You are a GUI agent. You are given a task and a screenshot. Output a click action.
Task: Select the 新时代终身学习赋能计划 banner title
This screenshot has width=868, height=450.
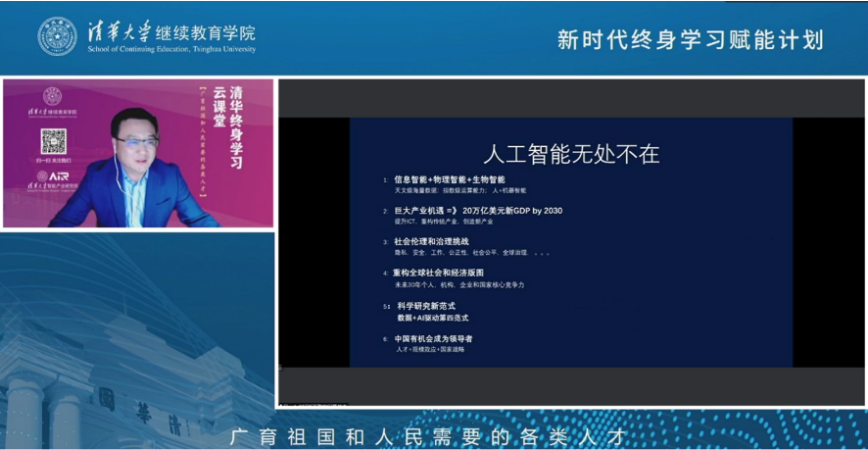point(690,39)
